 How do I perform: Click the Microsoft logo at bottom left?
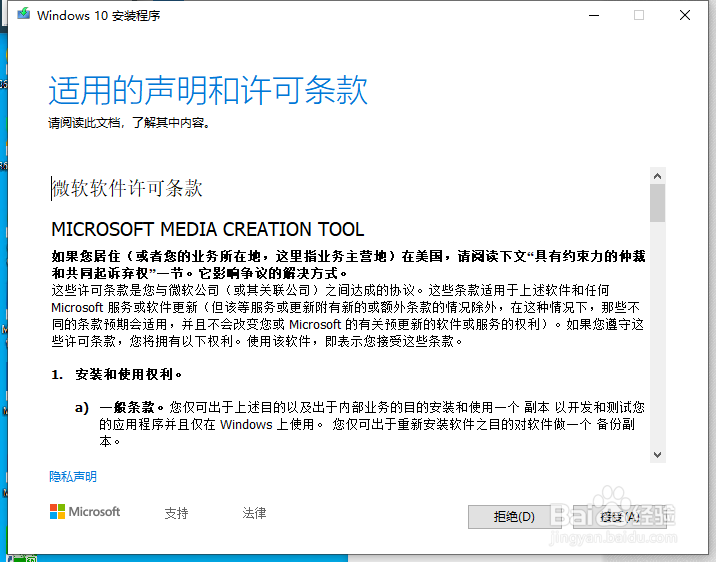[x=85, y=512]
